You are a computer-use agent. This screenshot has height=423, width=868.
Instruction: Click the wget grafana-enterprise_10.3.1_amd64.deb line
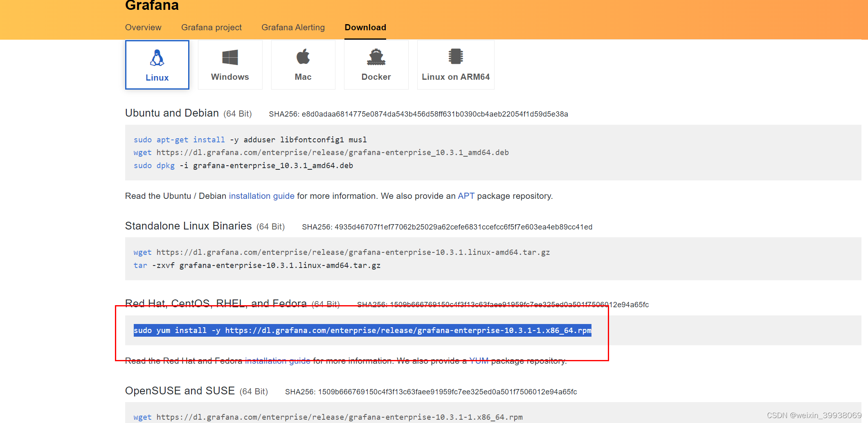point(321,153)
